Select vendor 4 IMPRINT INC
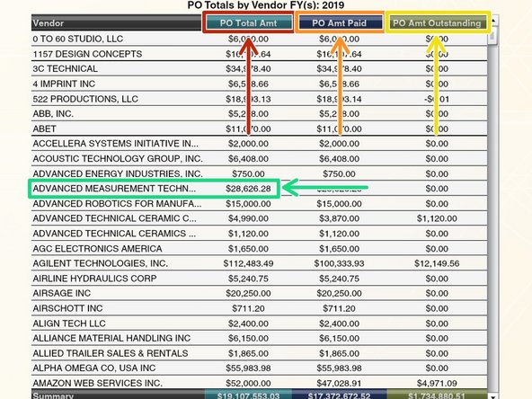532x399 pixels. click(64, 84)
